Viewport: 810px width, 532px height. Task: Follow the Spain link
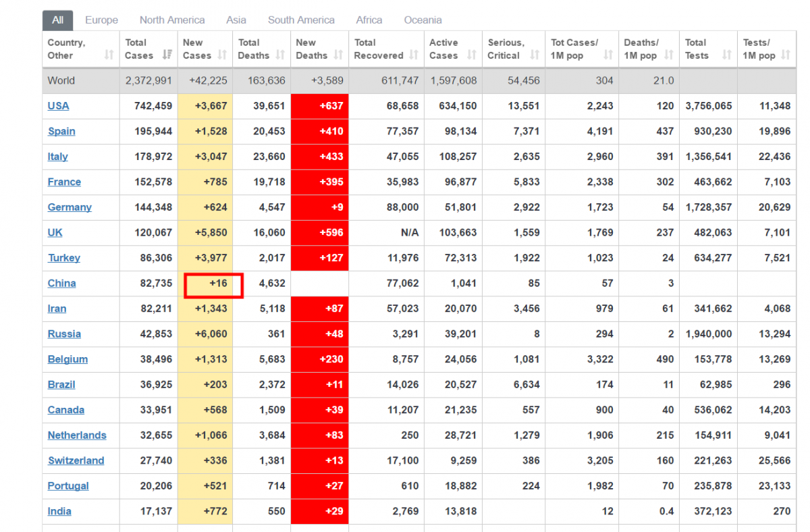point(61,131)
